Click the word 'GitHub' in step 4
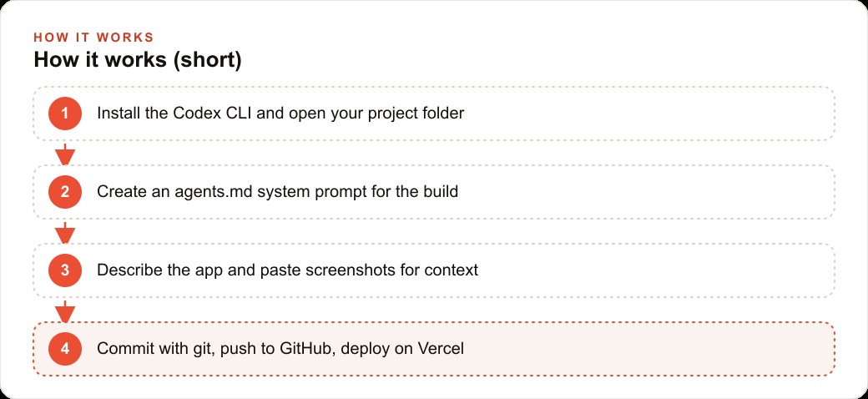Image resolution: width=868 pixels, height=399 pixels. [x=308, y=349]
